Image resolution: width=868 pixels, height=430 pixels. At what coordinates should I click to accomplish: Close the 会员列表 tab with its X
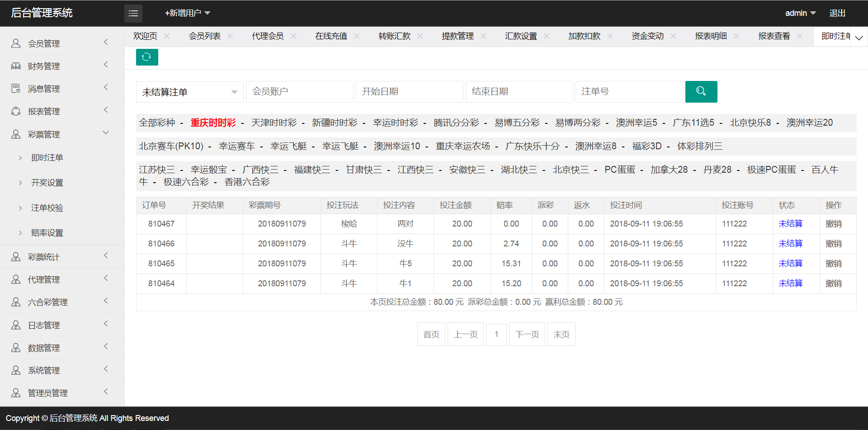point(230,36)
